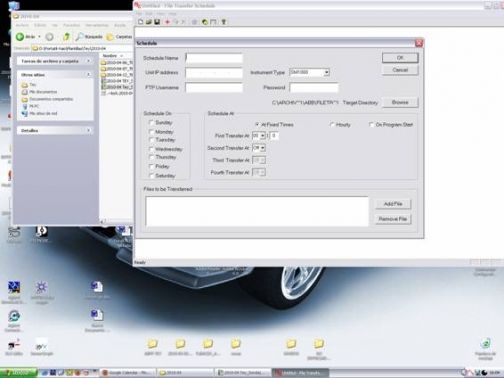Click the New document toolbar icon

[x=141, y=22]
